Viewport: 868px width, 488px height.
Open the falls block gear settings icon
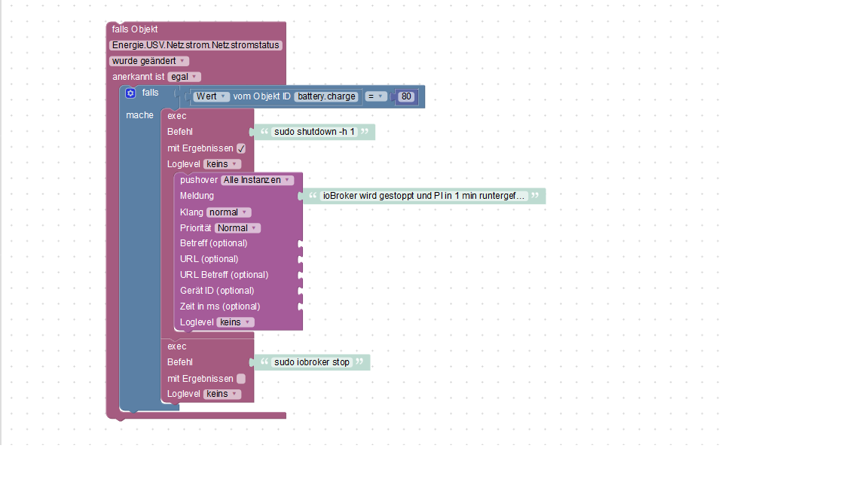pos(130,93)
